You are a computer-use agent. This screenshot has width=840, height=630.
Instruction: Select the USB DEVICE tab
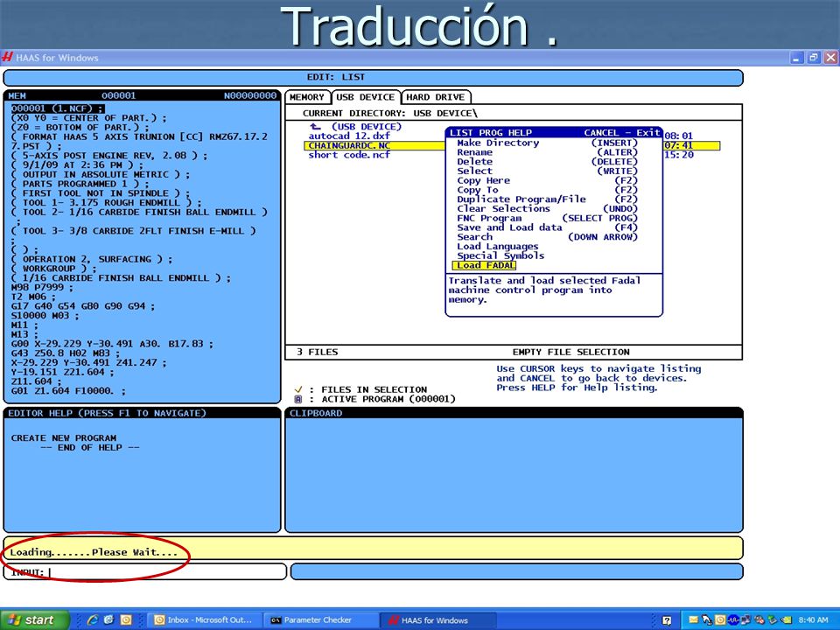click(x=366, y=97)
